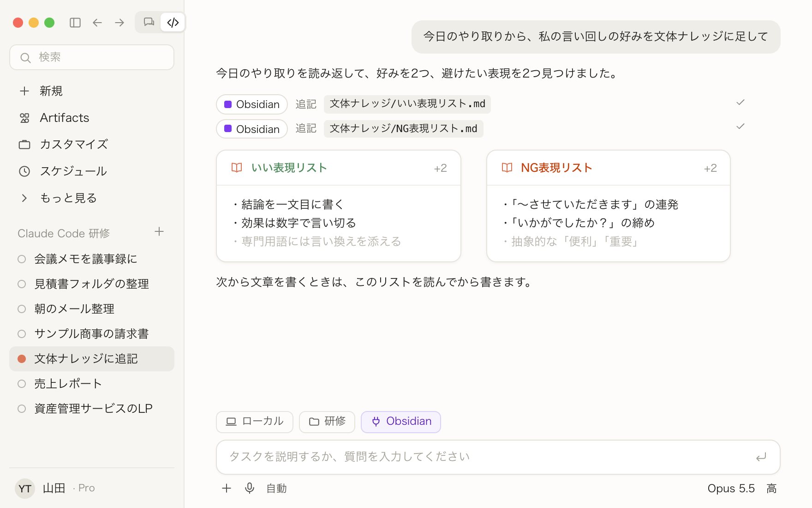Click into the タスクを説明するか message box

coord(498,457)
